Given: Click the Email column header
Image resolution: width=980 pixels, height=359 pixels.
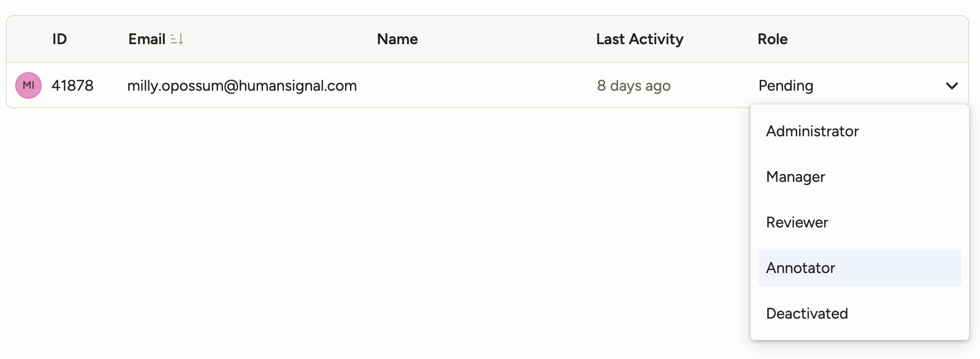Looking at the screenshot, I should pos(147,39).
